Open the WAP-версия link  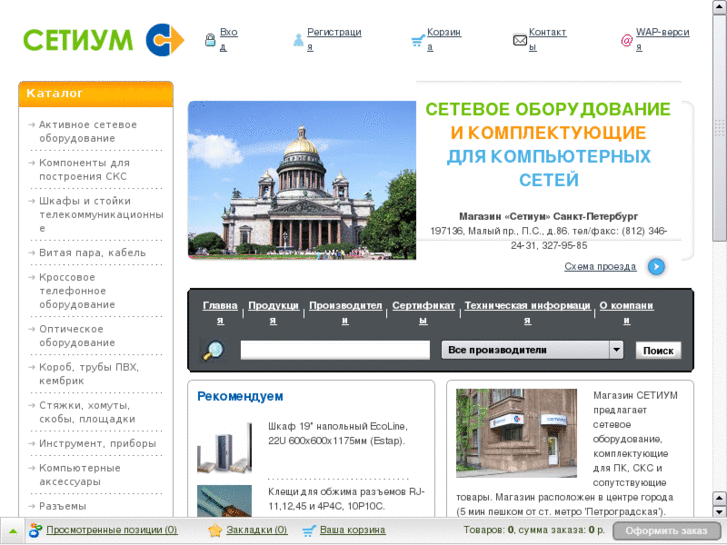coord(663,39)
